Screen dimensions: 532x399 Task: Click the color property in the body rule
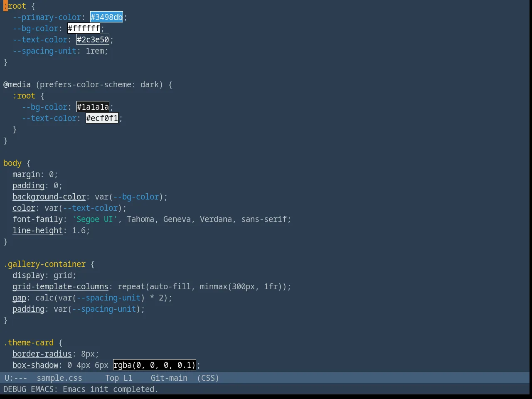24,208
